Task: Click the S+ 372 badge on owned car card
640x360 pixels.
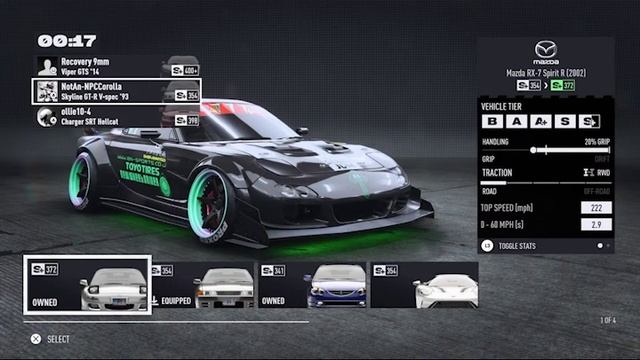Action: [45, 269]
